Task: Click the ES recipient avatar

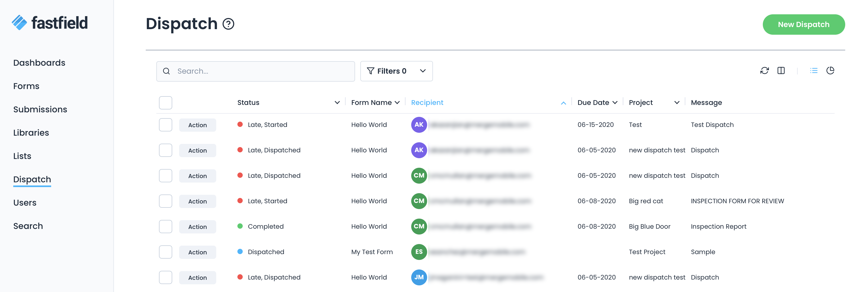Action: (419, 252)
